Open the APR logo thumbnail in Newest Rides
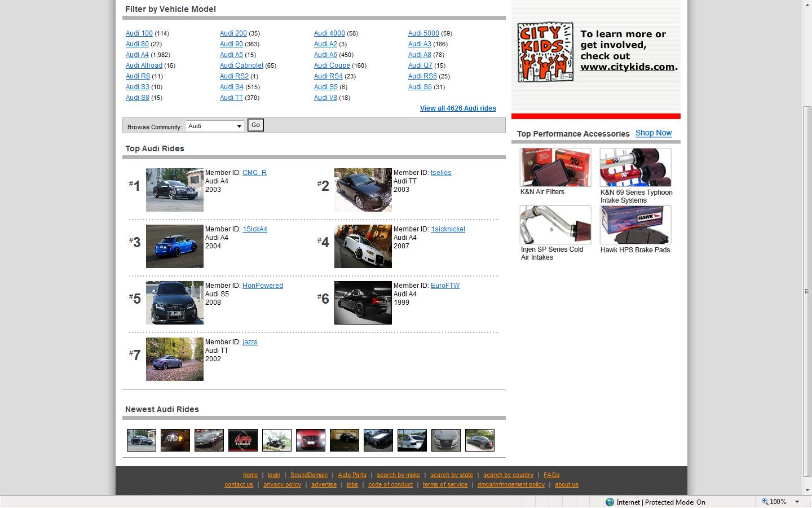 point(242,440)
